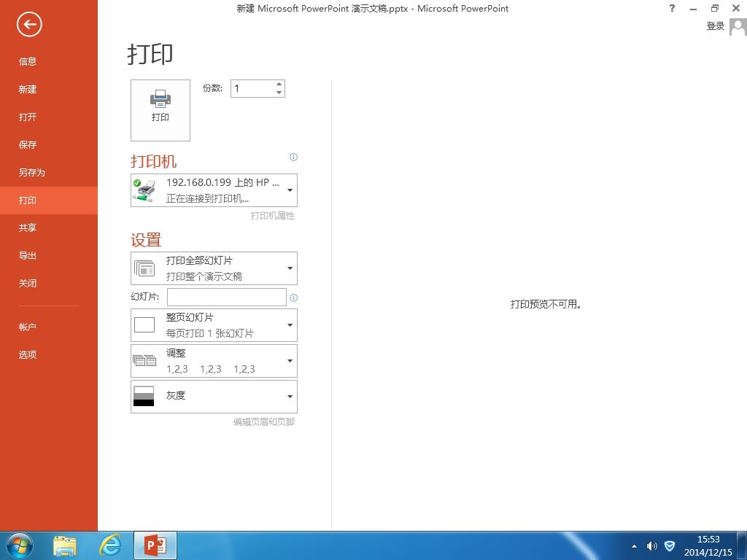Open the 调整 collation dropdown
The image size is (747, 560).
(x=214, y=361)
